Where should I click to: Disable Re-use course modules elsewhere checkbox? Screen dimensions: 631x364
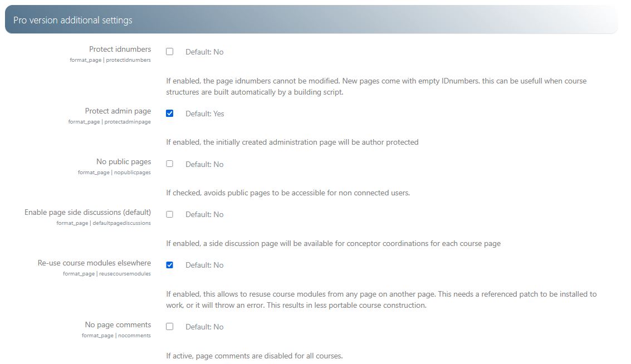[x=170, y=265]
